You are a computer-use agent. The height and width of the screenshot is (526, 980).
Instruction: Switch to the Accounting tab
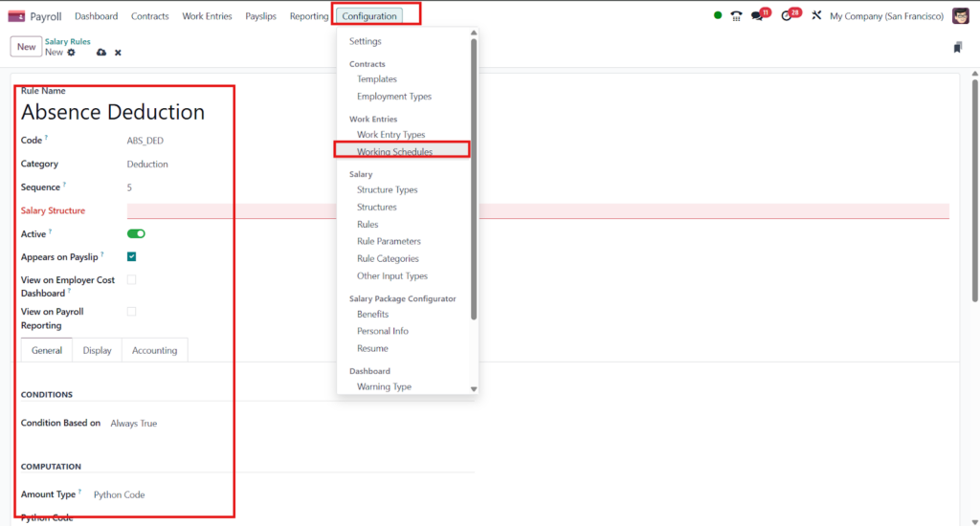pyautogui.click(x=154, y=350)
